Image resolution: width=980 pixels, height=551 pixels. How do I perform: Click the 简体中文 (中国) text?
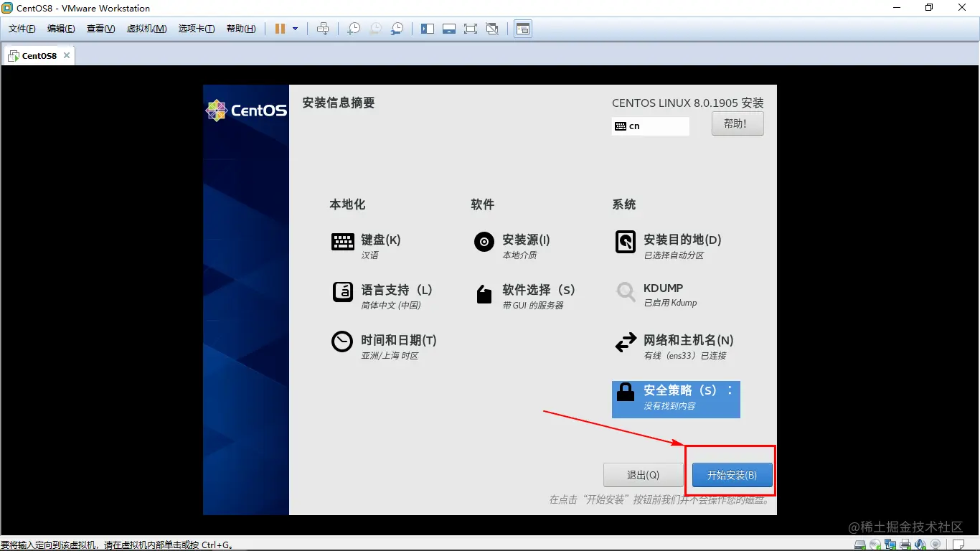tap(391, 306)
